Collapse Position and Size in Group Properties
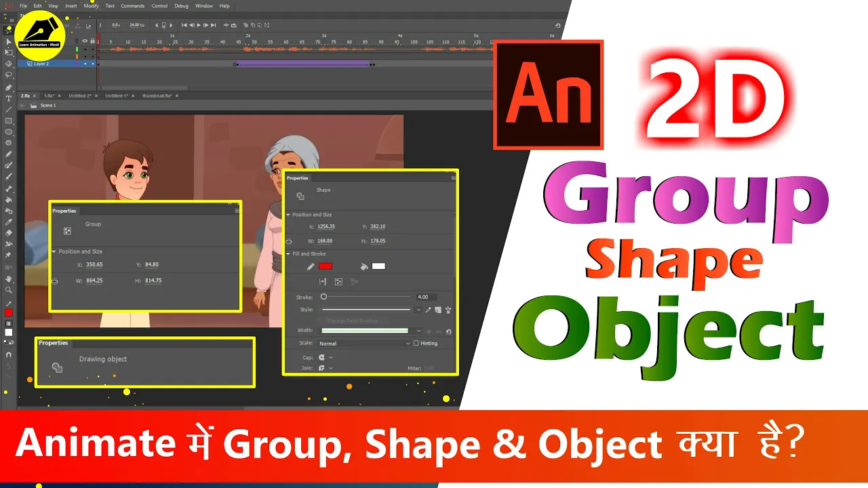This screenshot has height=488, width=868. [54, 251]
